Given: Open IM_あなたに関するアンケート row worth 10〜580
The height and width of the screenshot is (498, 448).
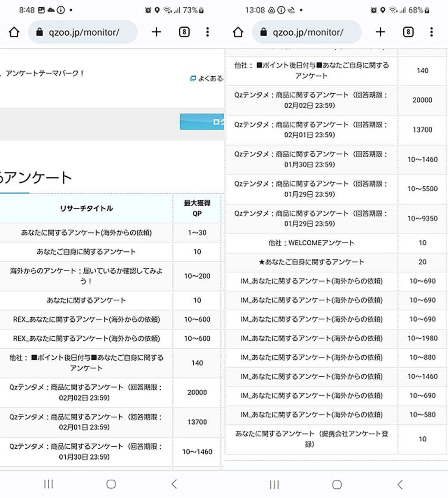Looking at the screenshot, I should coord(311,415).
